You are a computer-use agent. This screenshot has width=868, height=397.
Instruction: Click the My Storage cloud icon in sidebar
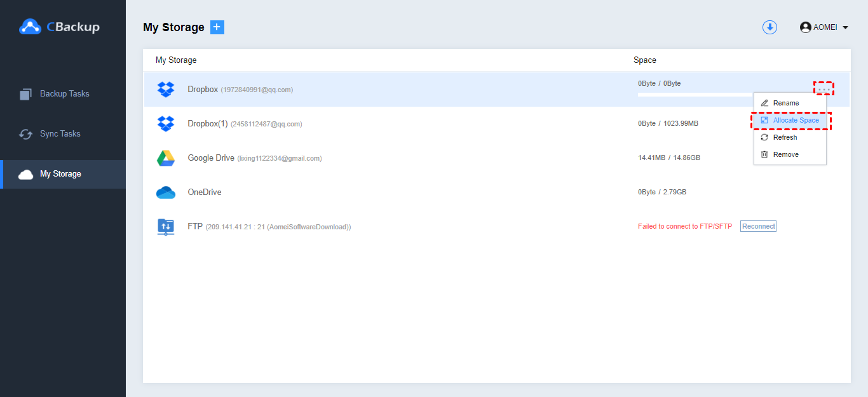click(25, 173)
